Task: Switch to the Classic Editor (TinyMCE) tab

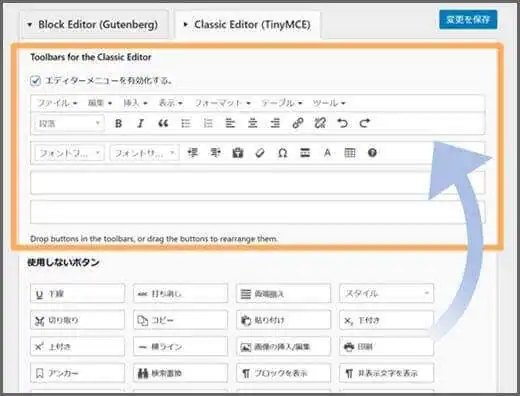Action: (x=248, y=25)
